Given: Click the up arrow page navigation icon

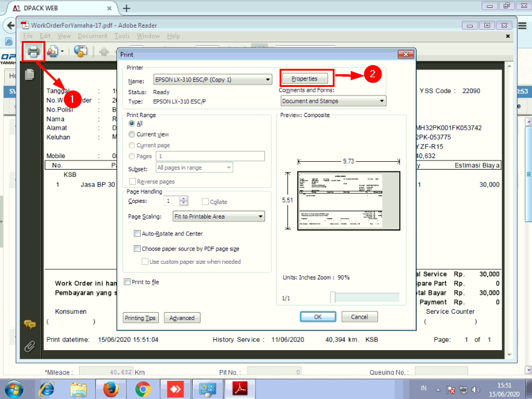Looking at the screenshot, I should click(x=104, y=51).
